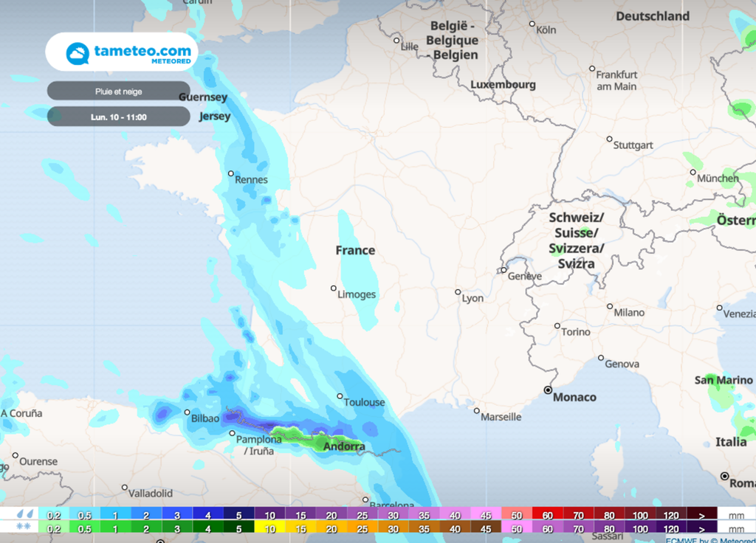
Task: Click the 'Andorra' country label
Action: pos(344,446)
